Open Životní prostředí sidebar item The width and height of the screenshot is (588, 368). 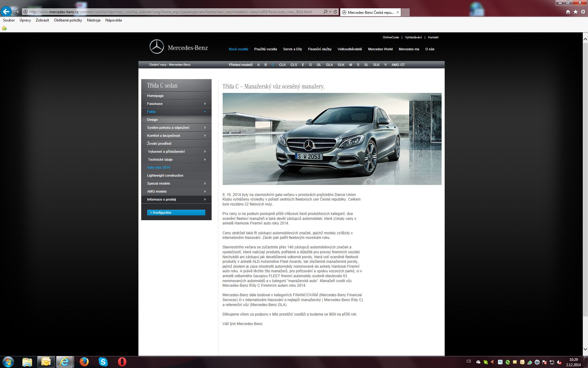[x=176, y=144]
